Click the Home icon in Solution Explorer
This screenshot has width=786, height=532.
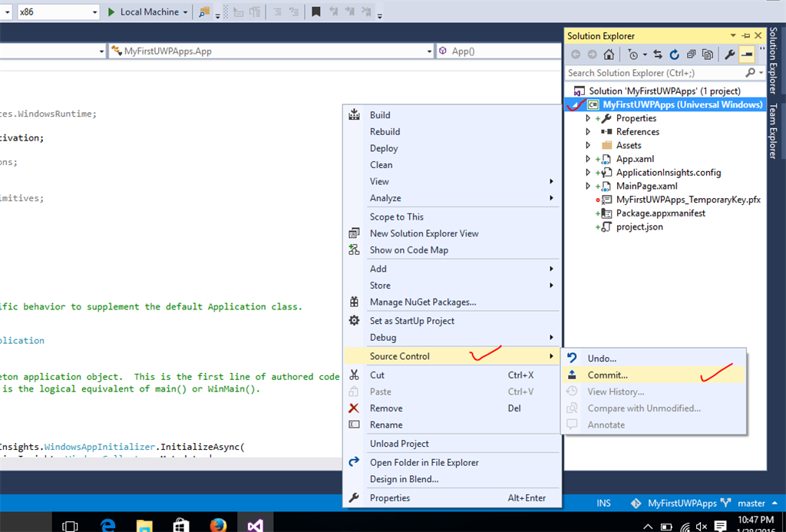point(609,55)
